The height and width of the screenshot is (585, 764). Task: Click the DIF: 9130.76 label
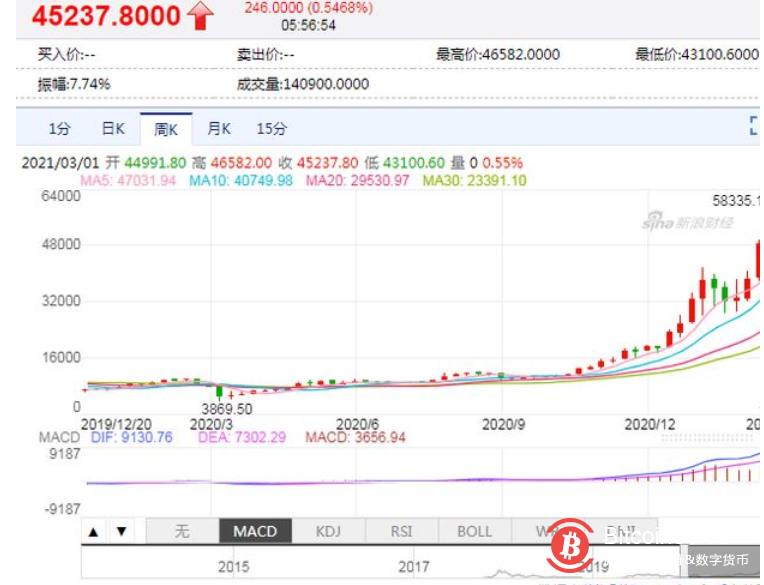[x=132, y=437]
